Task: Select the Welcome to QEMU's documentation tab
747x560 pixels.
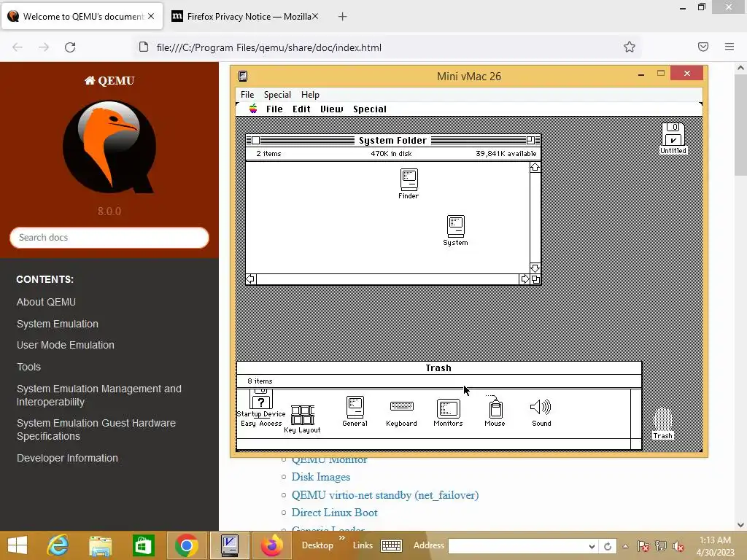Action: pos(82,17)
